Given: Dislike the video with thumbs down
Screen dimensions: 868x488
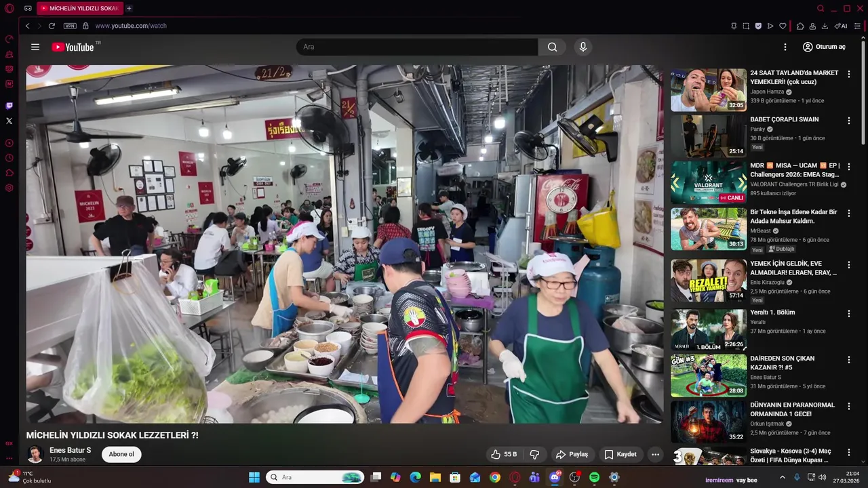Looking at the screenshot, I should (534, 454).
